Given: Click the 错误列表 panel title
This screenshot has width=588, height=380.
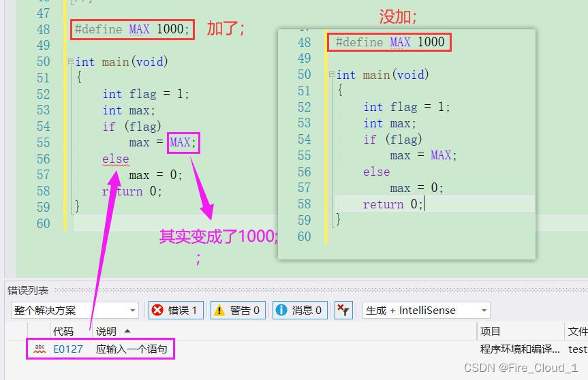Looking at the screenshot, I should [28, 290].
